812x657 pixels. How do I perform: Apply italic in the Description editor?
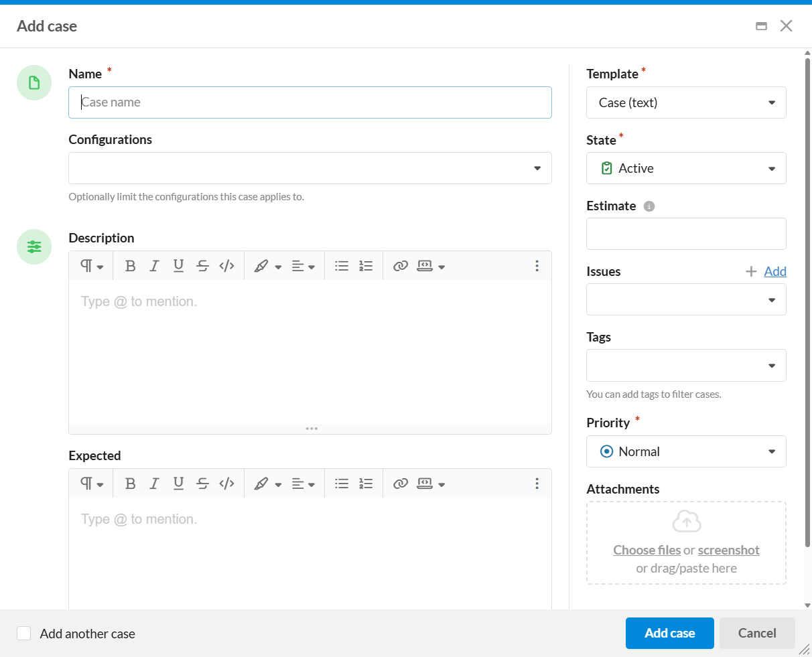[154, 266]
